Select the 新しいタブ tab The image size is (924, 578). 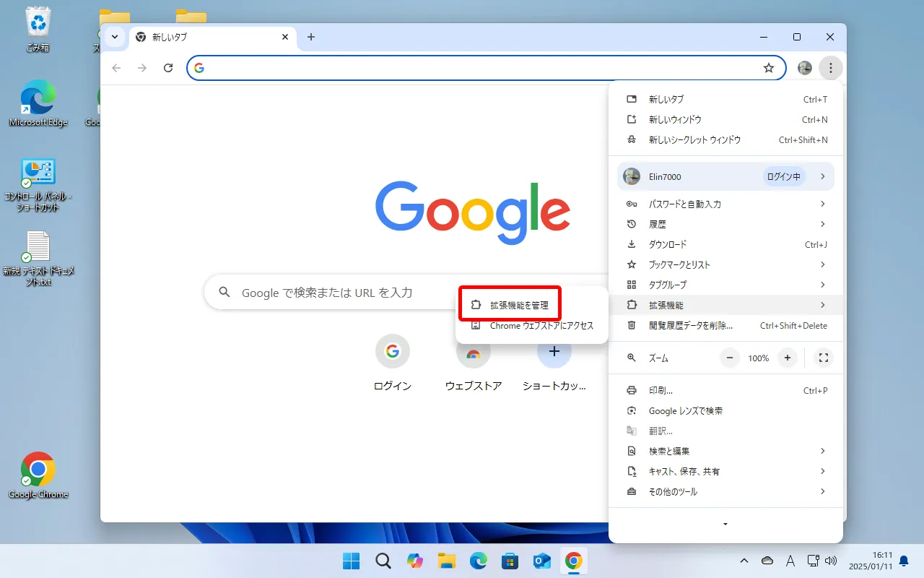213,37
